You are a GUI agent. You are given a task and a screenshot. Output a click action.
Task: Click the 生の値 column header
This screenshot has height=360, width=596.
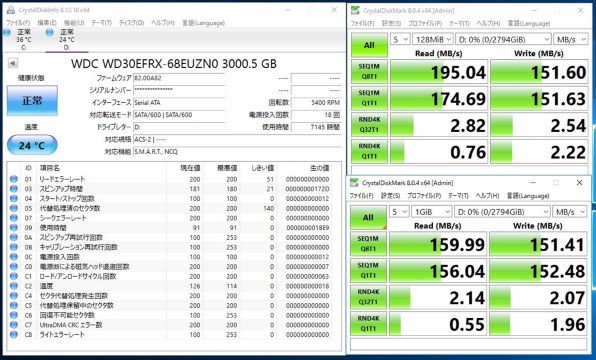[320, 168]
